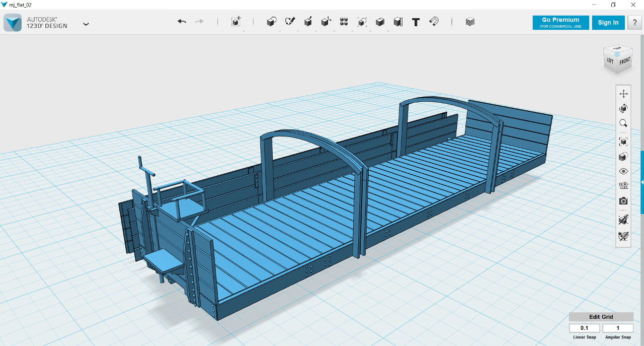
Task: Click the Go Premium button
Action: [x=560, y=23]
